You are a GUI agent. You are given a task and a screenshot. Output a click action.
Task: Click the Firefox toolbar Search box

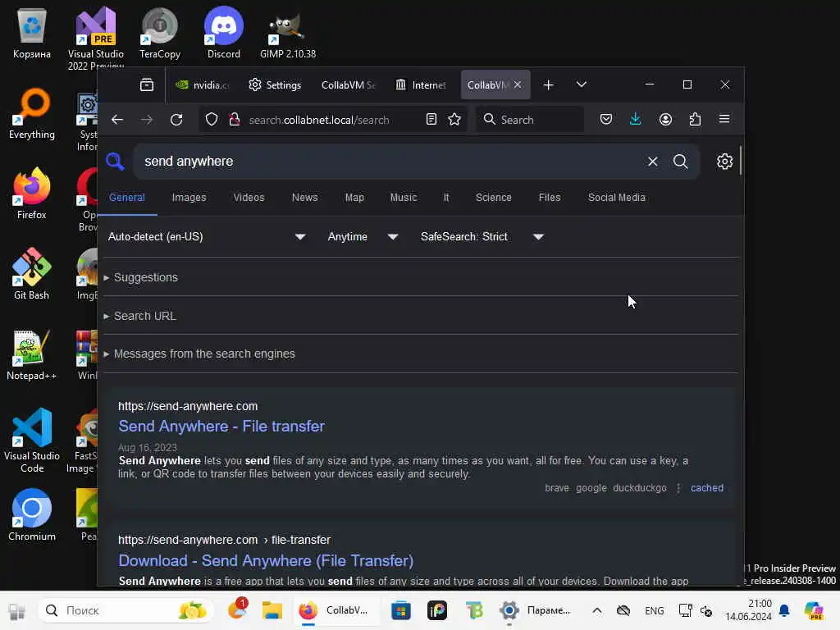pos(529,120)
